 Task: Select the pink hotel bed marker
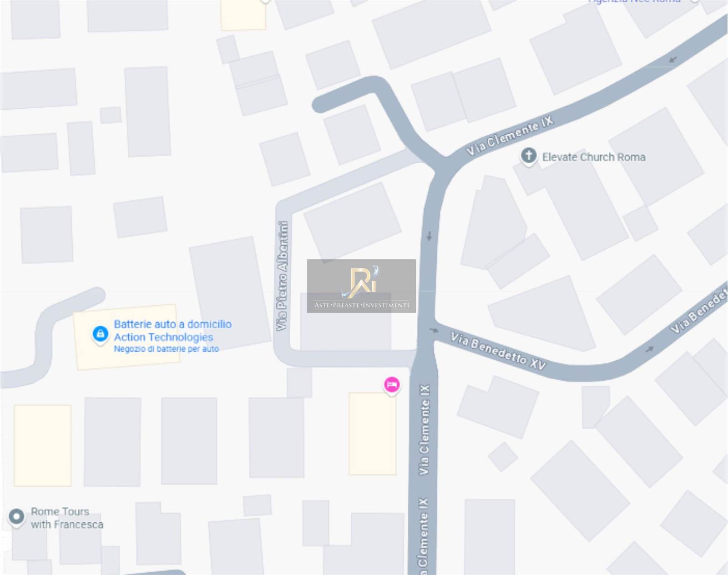392,385
